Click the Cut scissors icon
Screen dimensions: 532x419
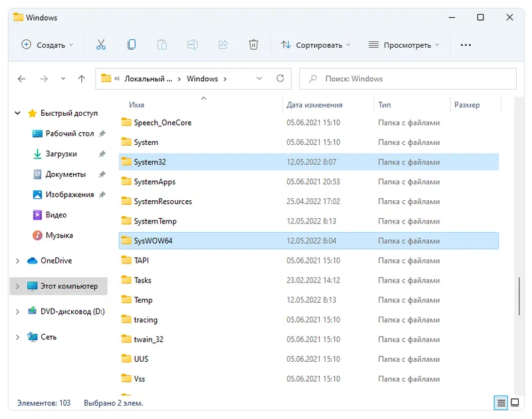click(x=101, y=45)
